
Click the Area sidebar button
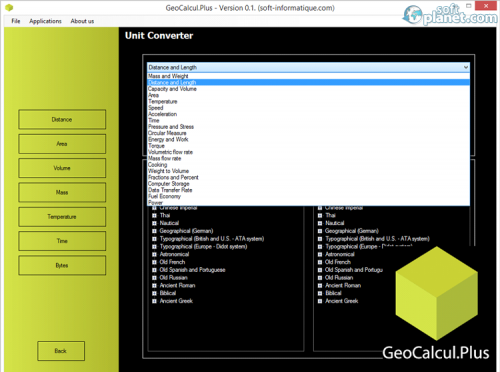pyautogui.click(x=62, y=144)
